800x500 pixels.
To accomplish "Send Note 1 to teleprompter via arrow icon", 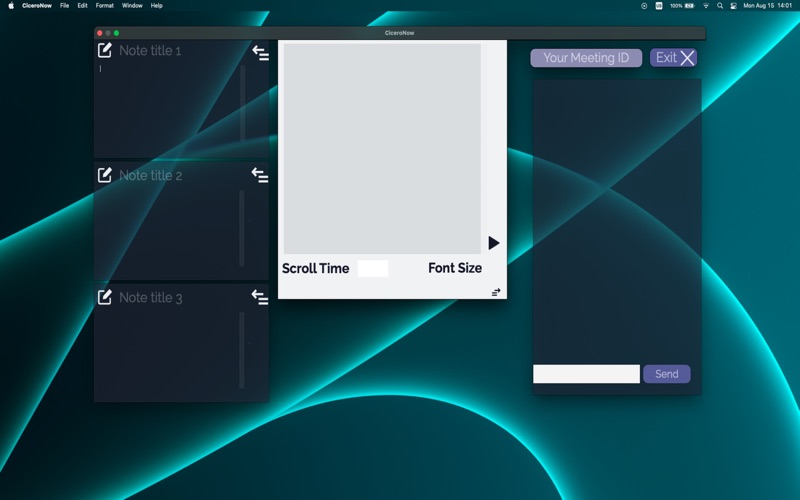I will [260, 53].
